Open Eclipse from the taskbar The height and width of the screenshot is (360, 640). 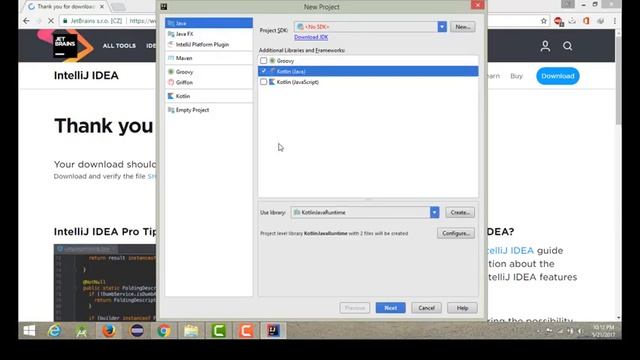[137, 331]
